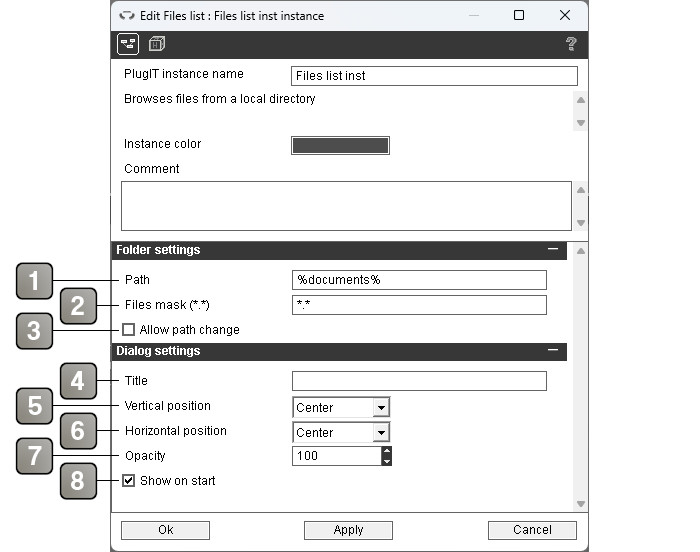Click the Opacity value field
This screenshot has height=552, width=700.
[x=337, y=456]
